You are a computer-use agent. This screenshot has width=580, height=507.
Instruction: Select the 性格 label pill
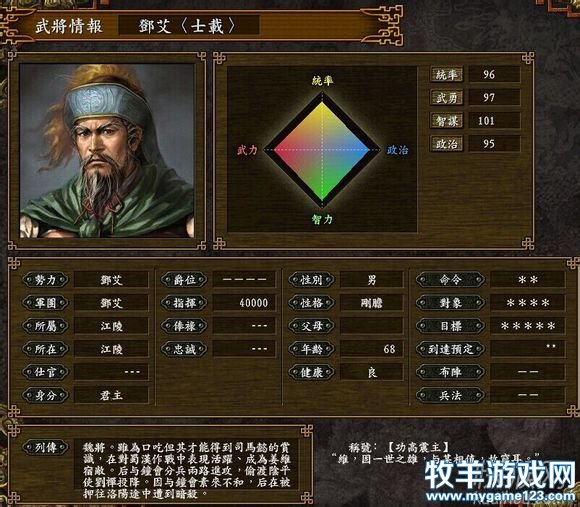(x=311, y=303)
